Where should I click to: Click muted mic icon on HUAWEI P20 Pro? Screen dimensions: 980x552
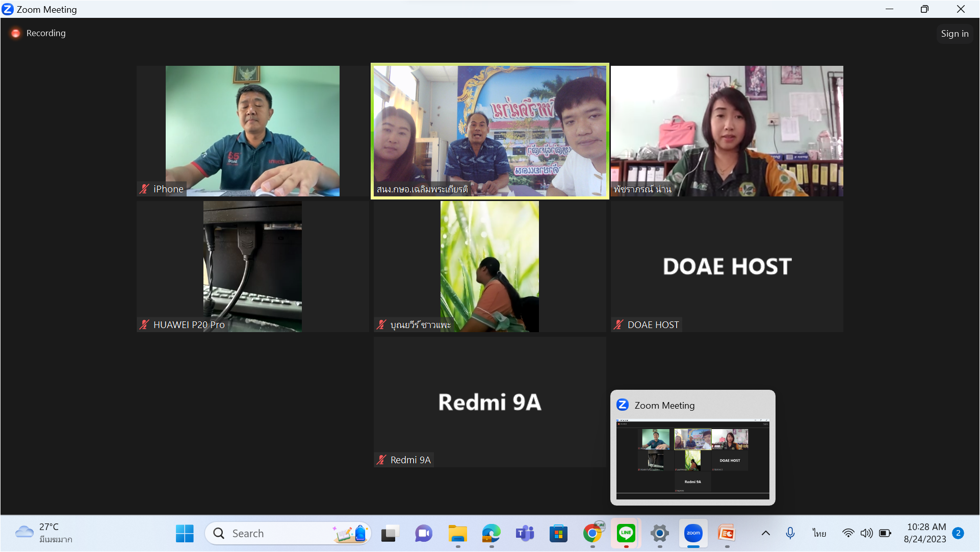pos(144,325)
